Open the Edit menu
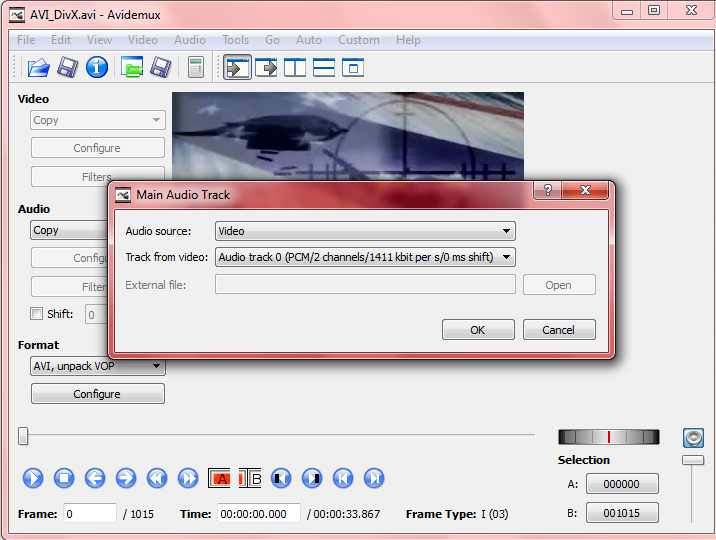The image size is (716, 540). (61, 40)
